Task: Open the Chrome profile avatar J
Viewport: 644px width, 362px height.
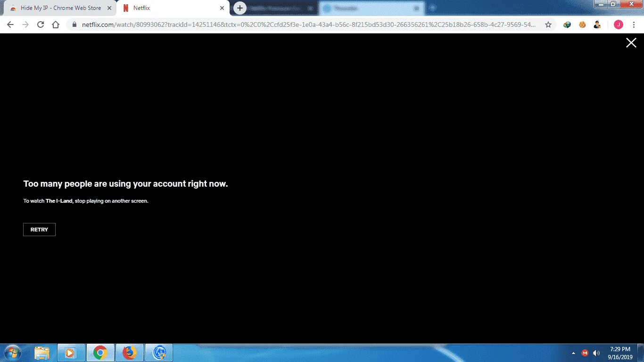Action: coord(618,25)
